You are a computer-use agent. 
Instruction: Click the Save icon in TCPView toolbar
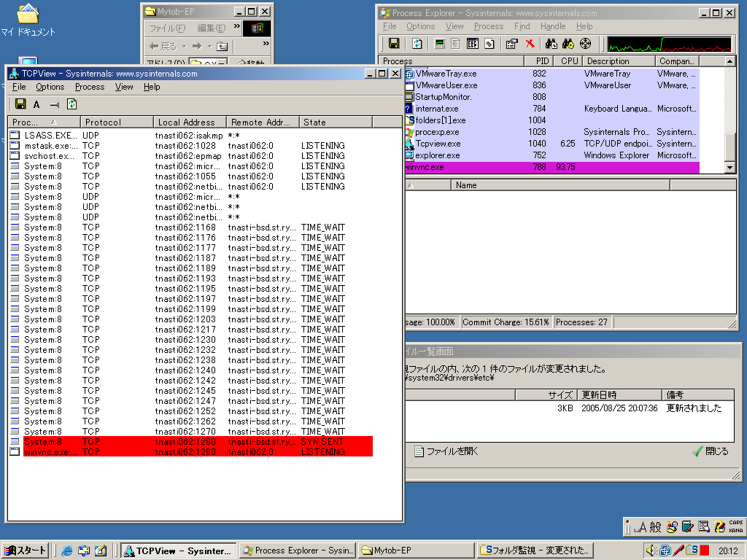pos(20,104)
